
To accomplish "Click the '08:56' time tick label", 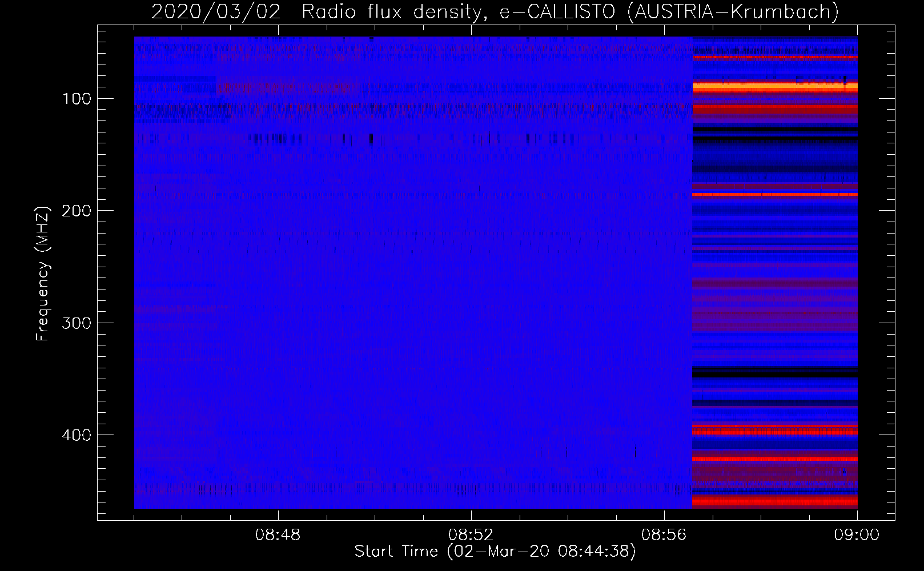I will coord(664,535).
